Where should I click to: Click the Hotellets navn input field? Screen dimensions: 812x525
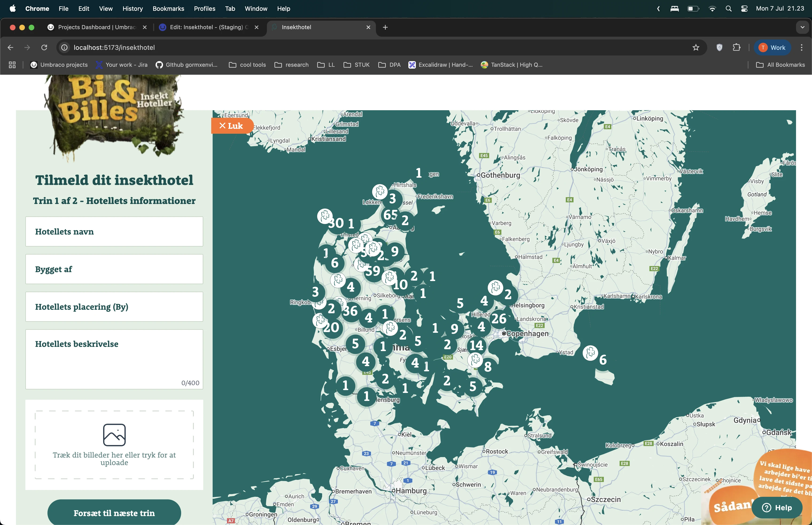114,231
